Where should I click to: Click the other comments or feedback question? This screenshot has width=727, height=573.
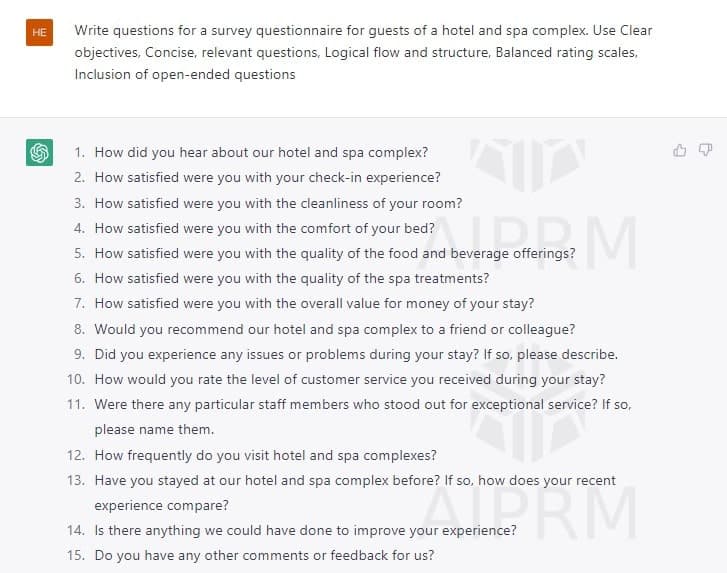(x=264, y=555)
